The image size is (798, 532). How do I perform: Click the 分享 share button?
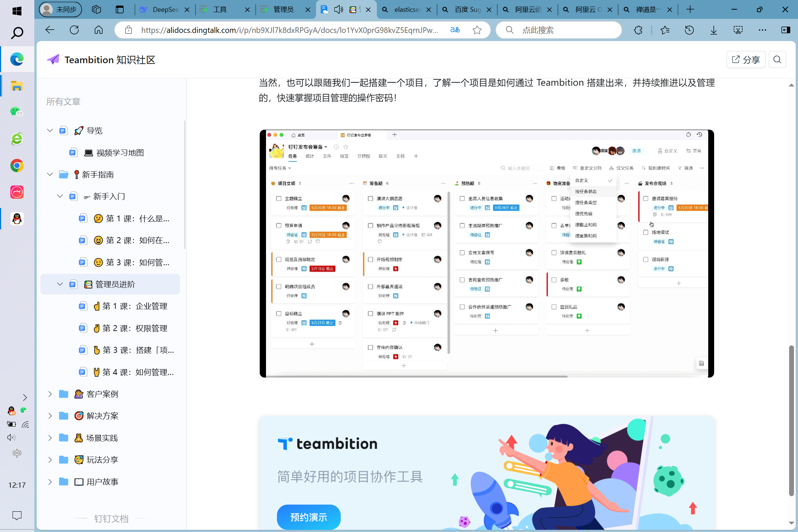pyautogui.click(x=746, y=59)
